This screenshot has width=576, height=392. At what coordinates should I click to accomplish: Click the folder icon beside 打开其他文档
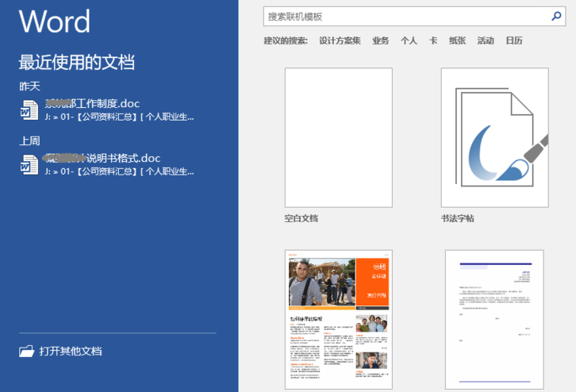tap(26, 352)
